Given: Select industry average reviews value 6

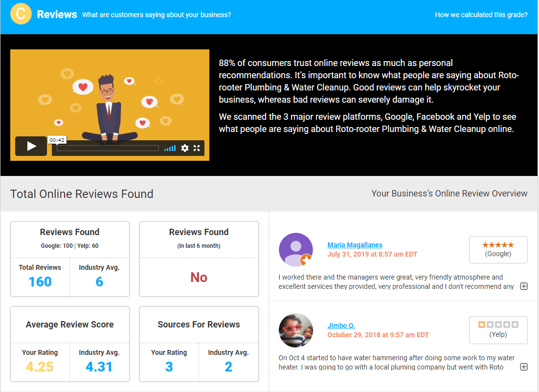Looking at the screenshot, I should coord(99,282).
